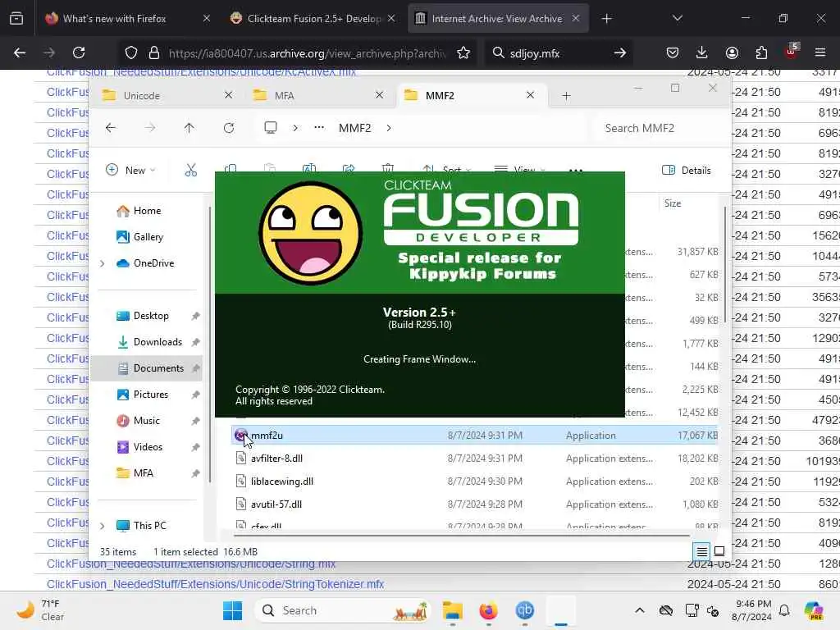Screen dimensions: 840x630
Task: Open Music quick access folder
Action: pos(146,421)
